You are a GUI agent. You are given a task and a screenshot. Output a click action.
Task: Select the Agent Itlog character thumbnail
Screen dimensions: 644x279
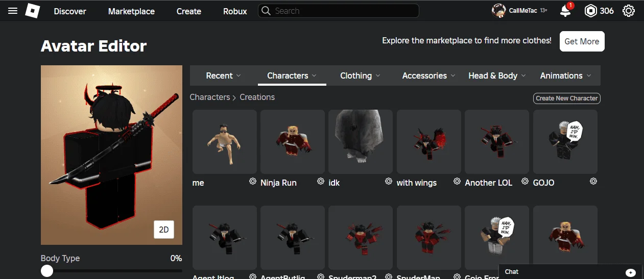(x=225, y=238)
